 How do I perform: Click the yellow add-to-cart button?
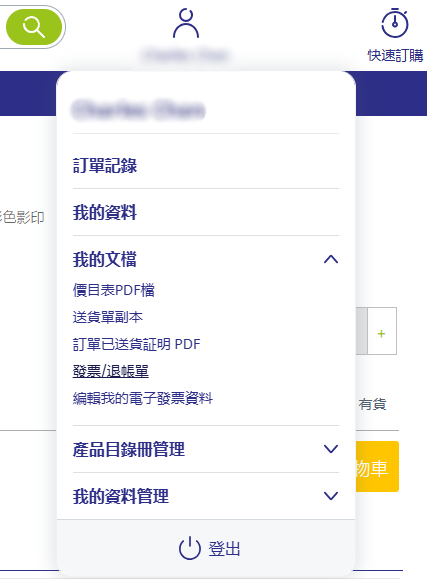(377, 466)
